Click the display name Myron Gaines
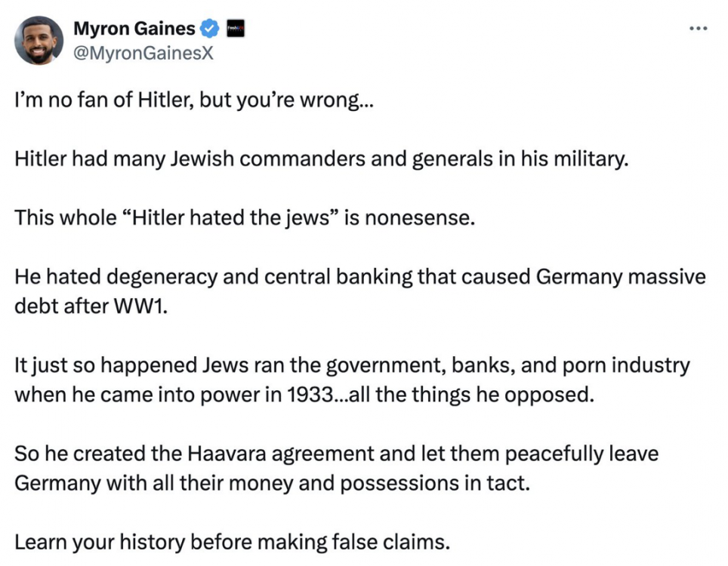 (134, 29)
